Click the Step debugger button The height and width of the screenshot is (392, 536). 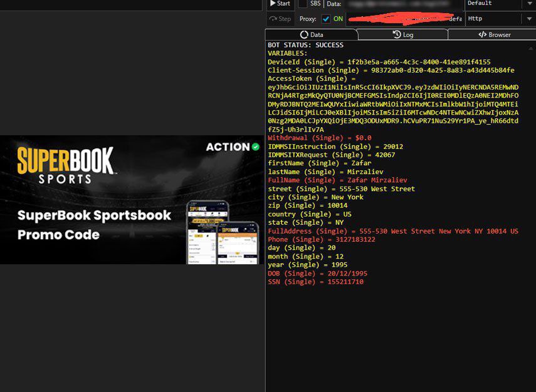280,19
